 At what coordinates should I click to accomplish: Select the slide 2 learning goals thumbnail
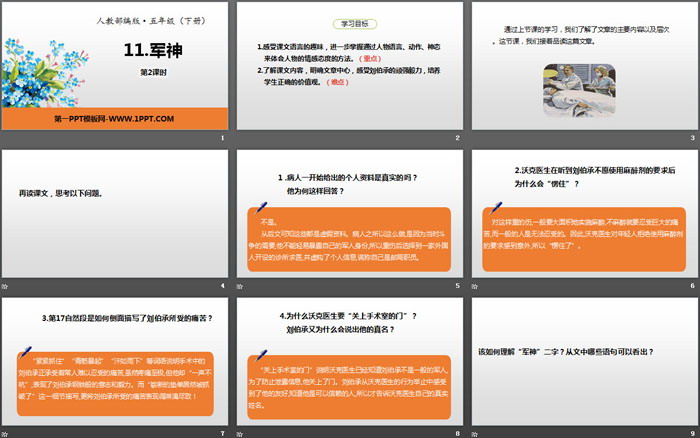(350, 66)
